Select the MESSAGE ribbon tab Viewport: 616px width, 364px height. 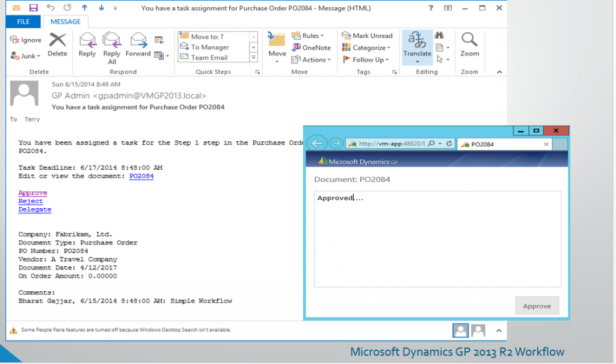click(x=66, y=22)
